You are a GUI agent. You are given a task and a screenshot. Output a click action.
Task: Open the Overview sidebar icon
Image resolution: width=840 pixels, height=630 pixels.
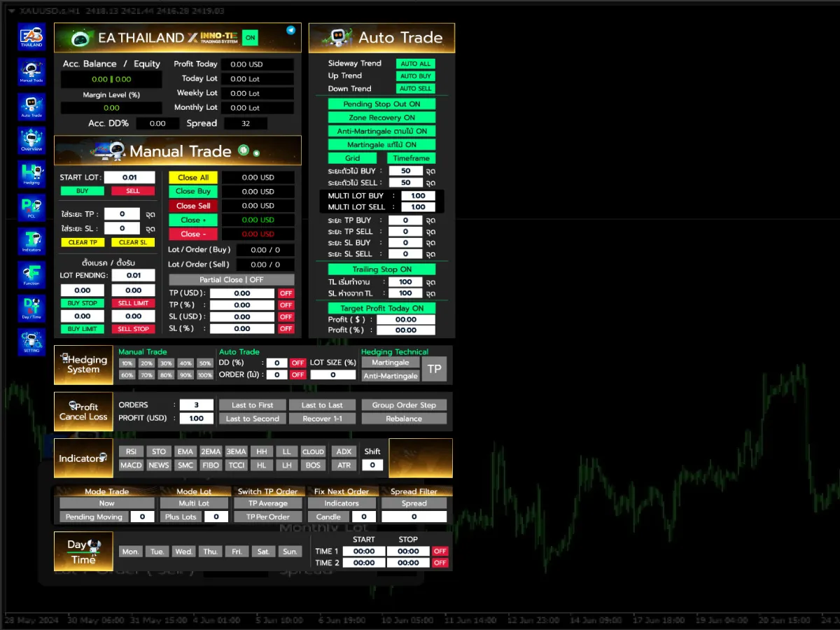point(31,141)
